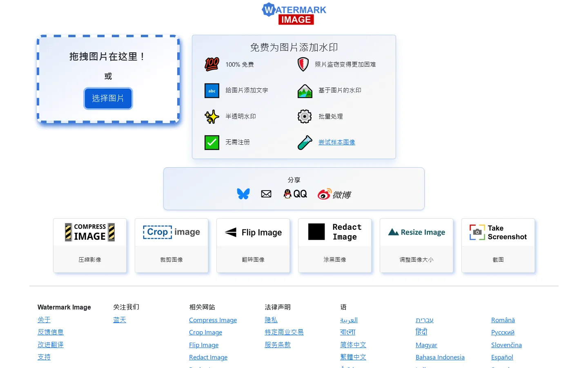Open the Take Screenshot tool card
Viewport: 588px width, 368px height.
498,245
